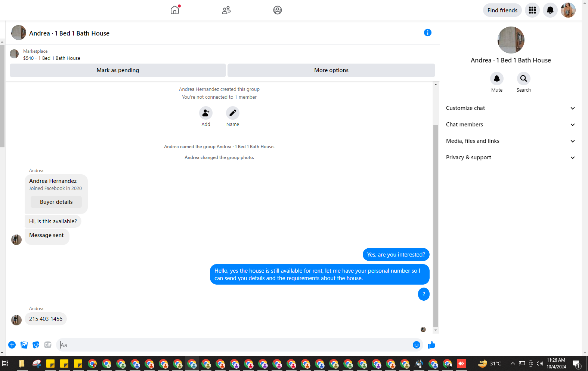
Task: Expand Customize chat section
Action: pyautogui.click(x=510, y=108)
